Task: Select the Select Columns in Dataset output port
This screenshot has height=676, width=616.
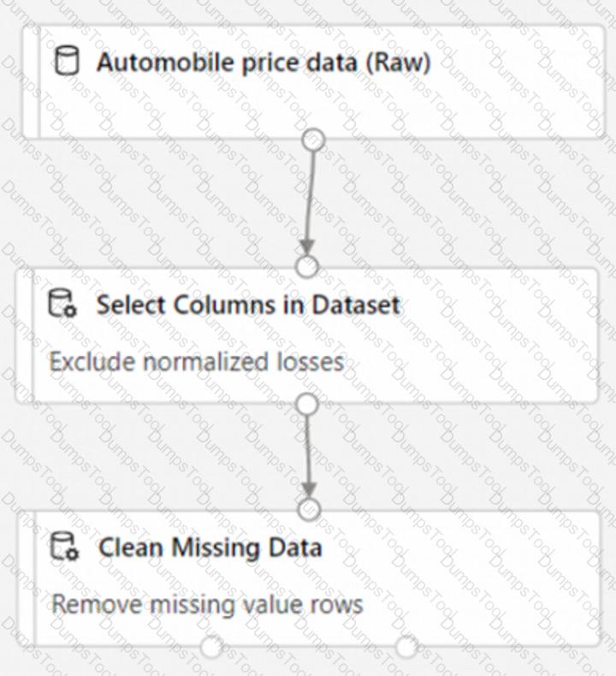Action: point(306,404)
